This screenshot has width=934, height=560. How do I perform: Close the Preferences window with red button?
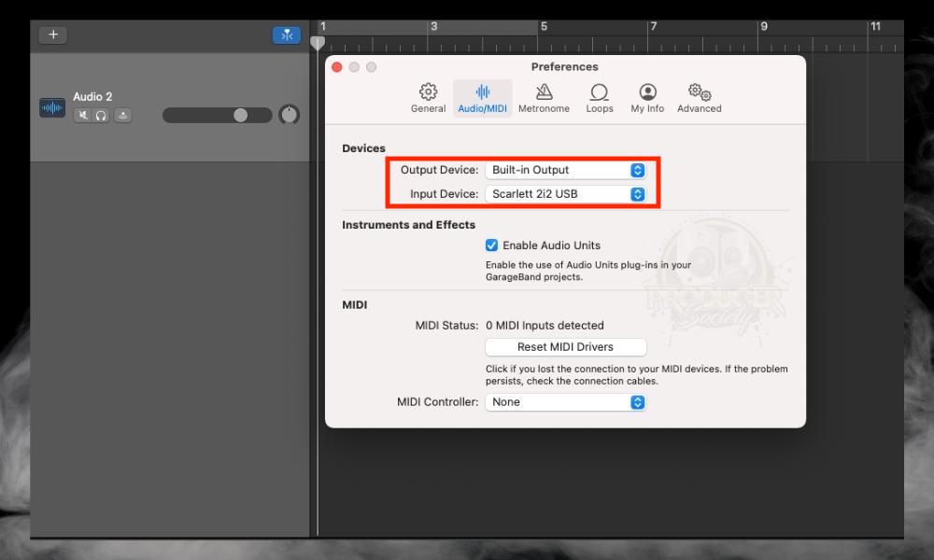337,67
